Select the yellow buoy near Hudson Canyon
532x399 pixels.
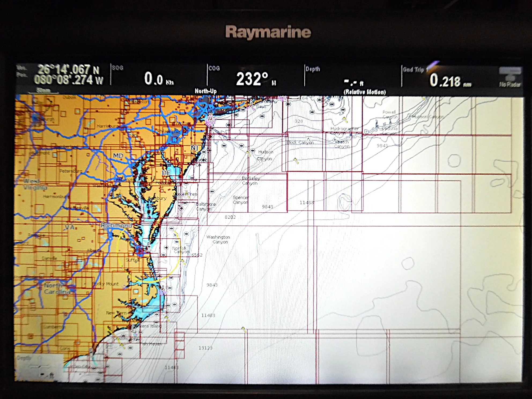[x=248, y=154]
